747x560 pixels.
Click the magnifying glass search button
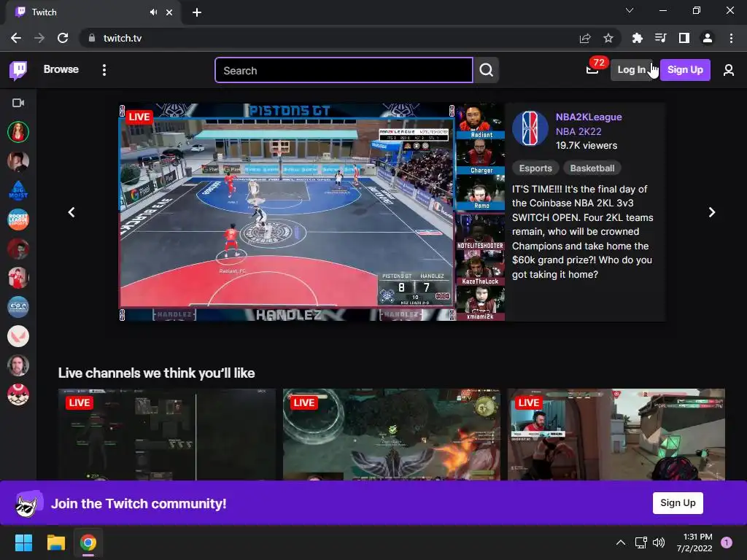point(487,71)
